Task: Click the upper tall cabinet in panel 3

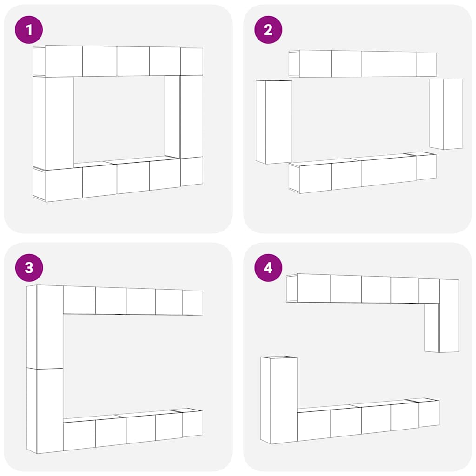Action: (x=45, y=327)
